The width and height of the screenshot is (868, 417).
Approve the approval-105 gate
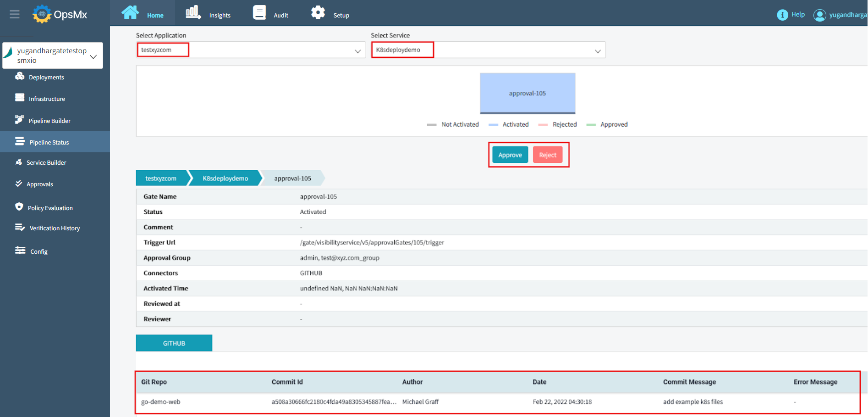click(x=510, y=155)
